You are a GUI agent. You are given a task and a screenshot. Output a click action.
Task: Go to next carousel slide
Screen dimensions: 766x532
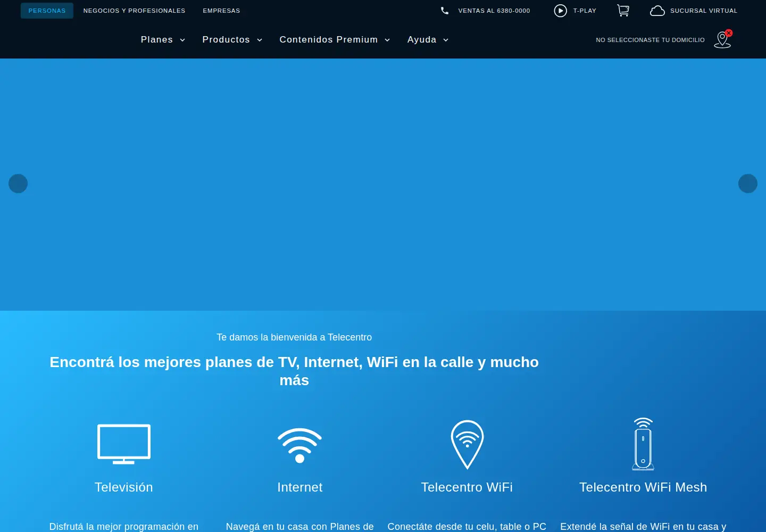tap(748, 184)
